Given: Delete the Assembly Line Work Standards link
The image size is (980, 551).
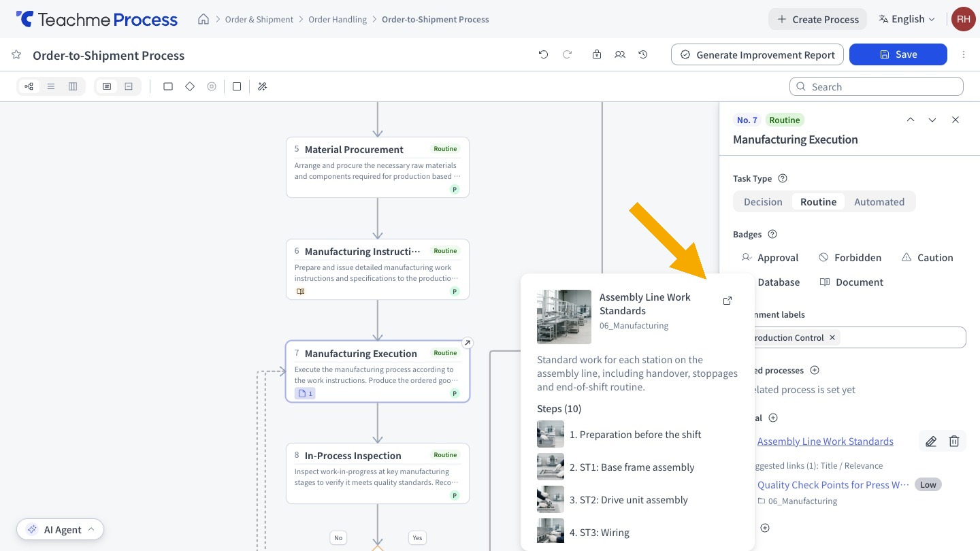Looking at the screenshot, I should point(954,441).
